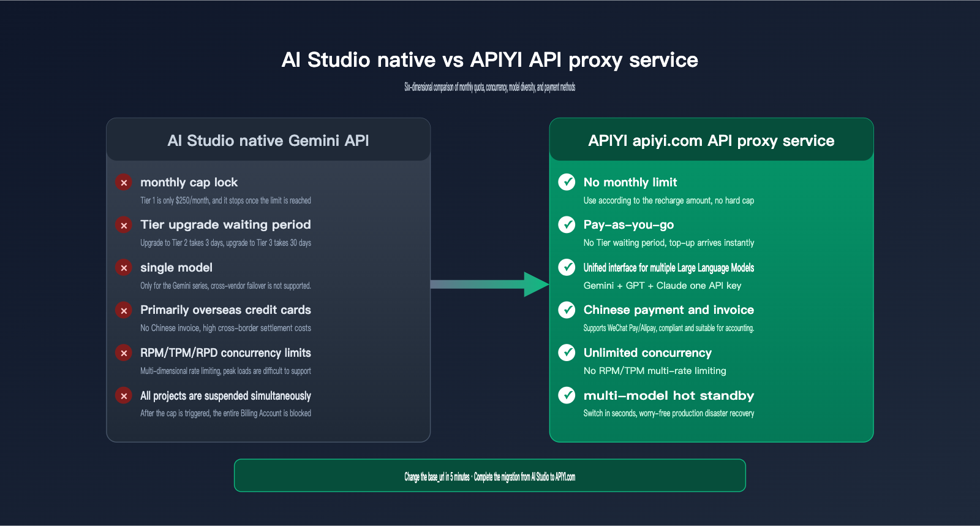Click the text Supports WeChat Pay/Alipay
This screenshot has width=980, height=526.
click(669, 328)
